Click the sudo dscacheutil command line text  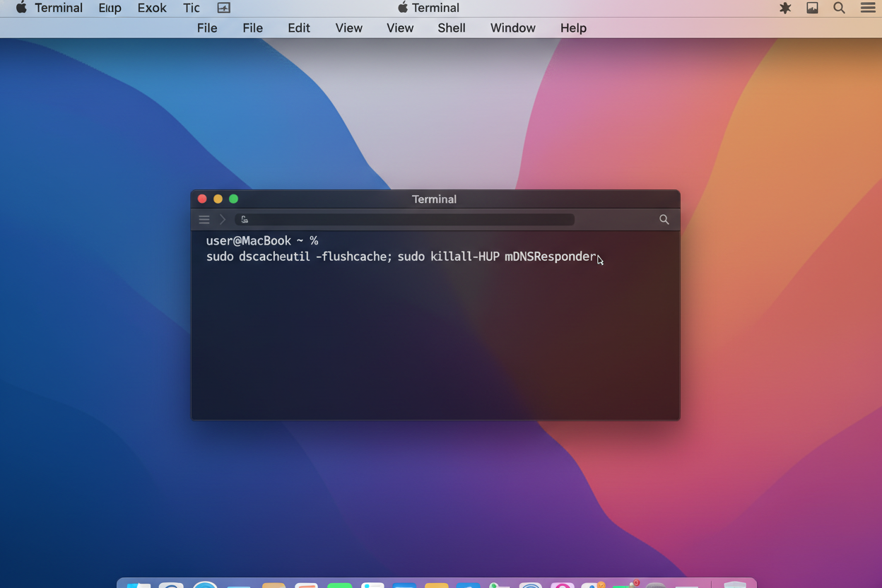click(401, 257)
